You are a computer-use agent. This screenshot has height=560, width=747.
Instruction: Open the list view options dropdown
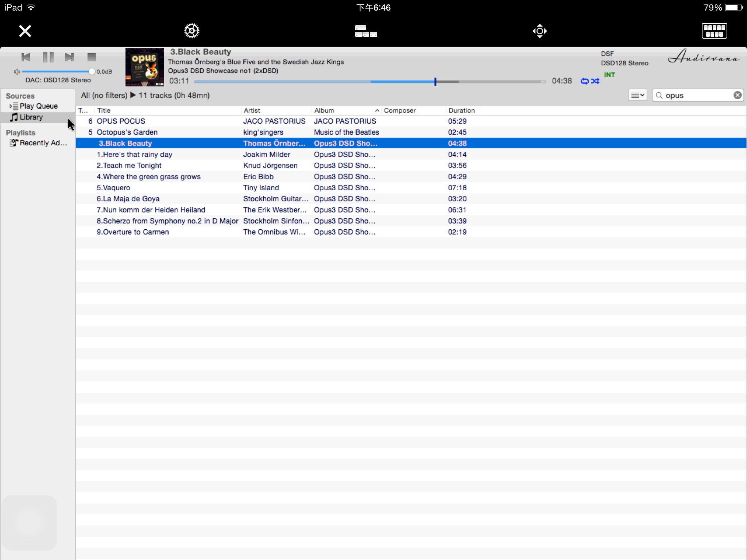638,95
